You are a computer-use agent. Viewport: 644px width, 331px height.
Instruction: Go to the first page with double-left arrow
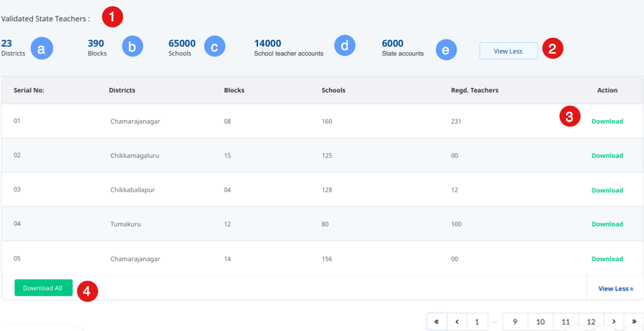pyautogui.click(x=436, y=322)
